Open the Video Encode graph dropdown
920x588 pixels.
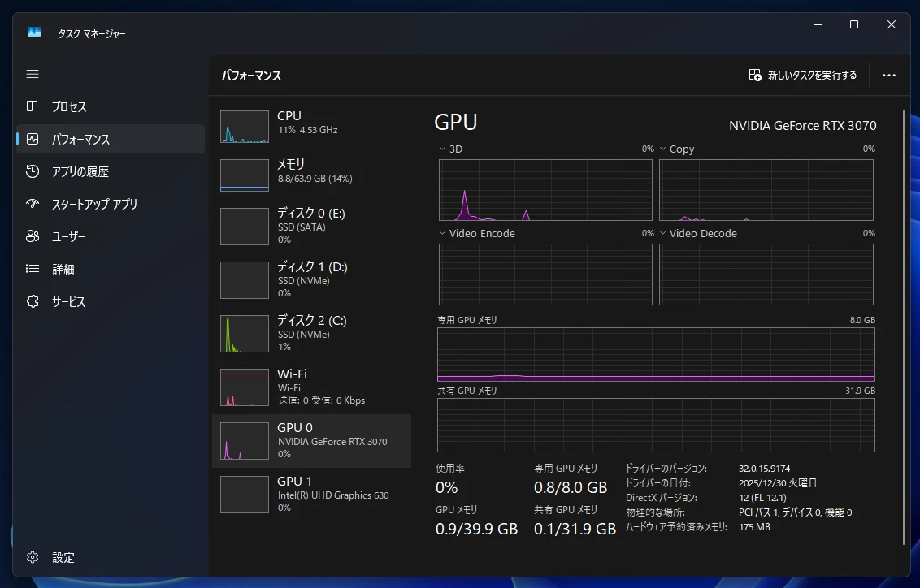coord(443,234)
